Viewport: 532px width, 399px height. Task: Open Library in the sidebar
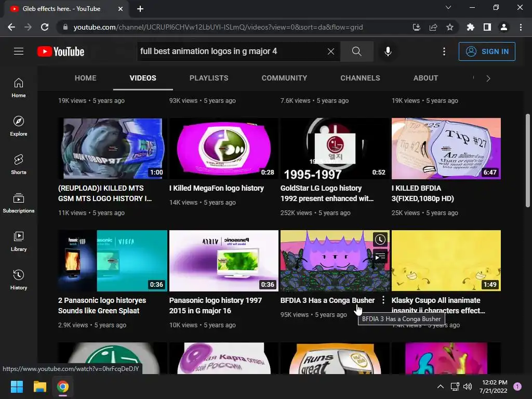coord(19,241)
